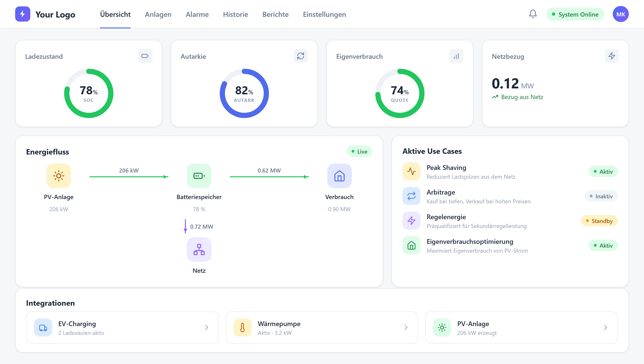Click the bar chart icon in Eigenverbrauch card
The height and width of the screenshot is (364, 644).
click(456, 56)
